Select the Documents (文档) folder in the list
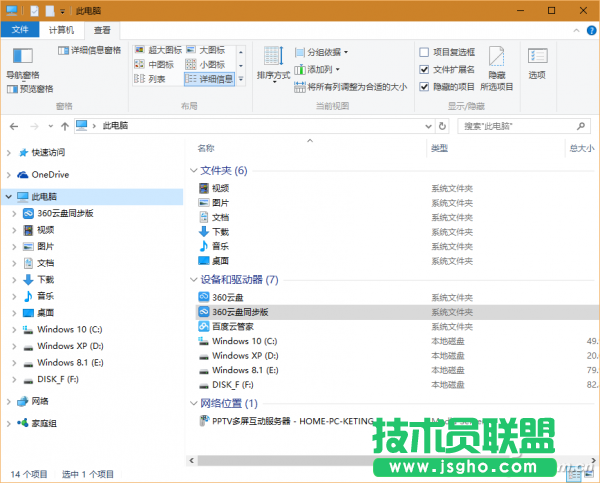This screenshot has width=600, height=483. pyautogui.click(x=220, y=217)
